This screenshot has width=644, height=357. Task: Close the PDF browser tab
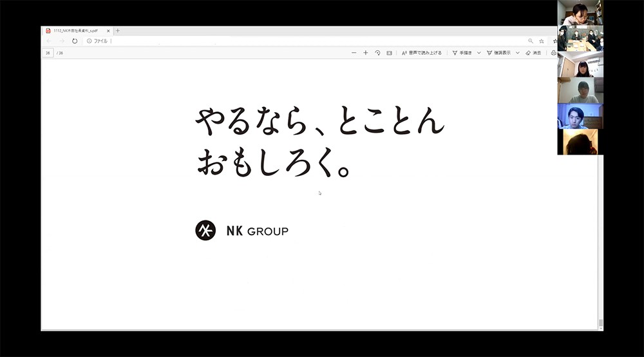click(x=108, y=30)
